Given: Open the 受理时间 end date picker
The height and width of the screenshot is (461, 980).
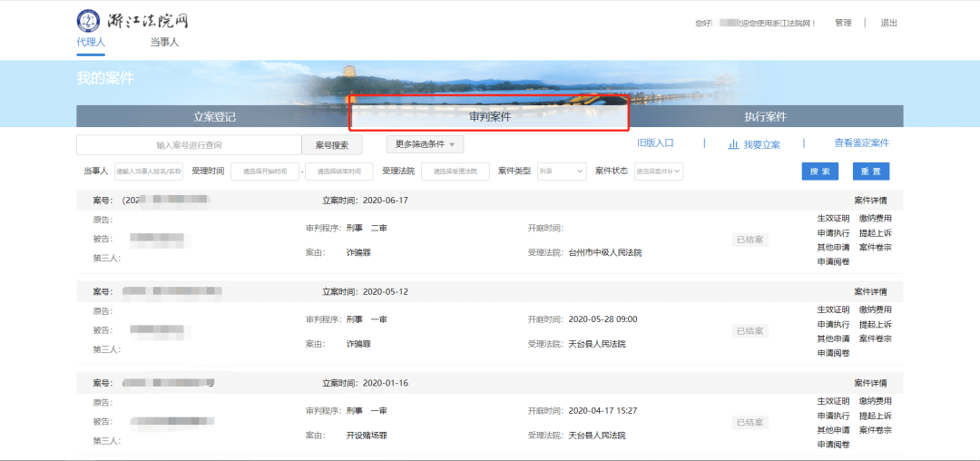Looking at the screenshot, I should pyautogui.click(x=338, y=172).
